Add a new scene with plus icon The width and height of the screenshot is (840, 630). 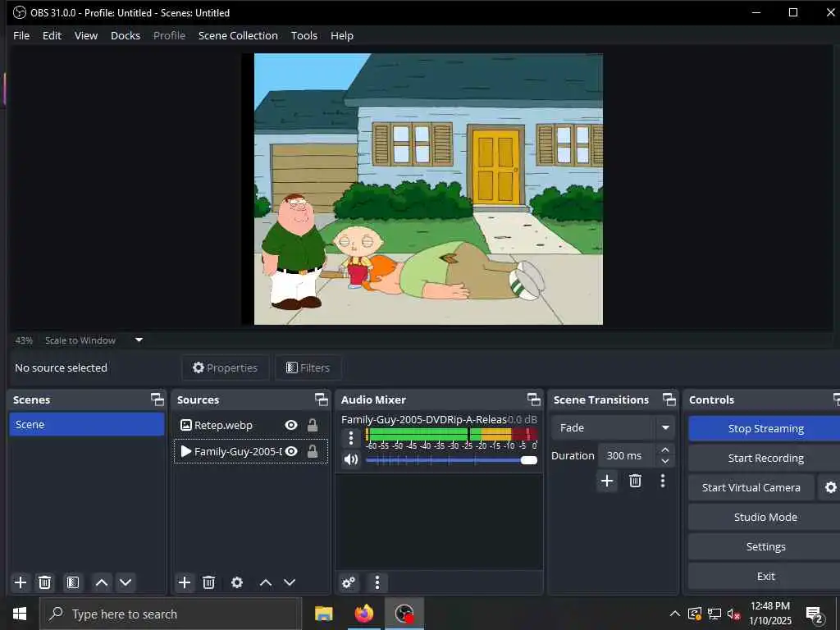(x=21, y=582)
